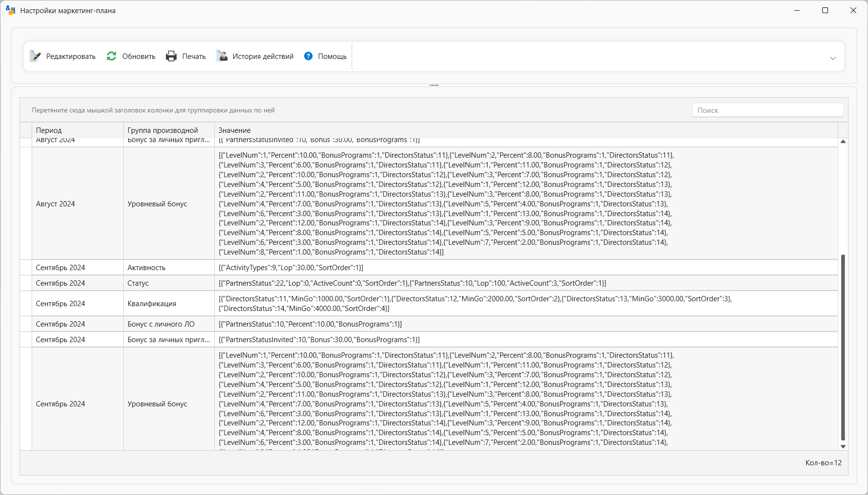
Task: Click the Поиск search field
Action: pos(768,110)
